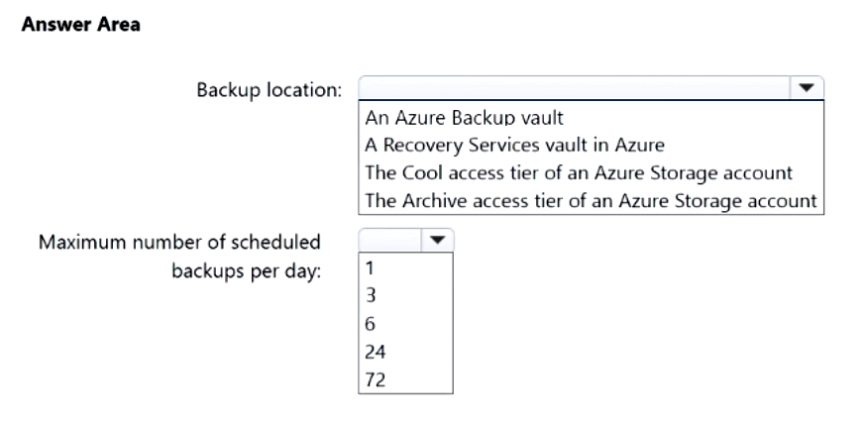
Task: Select 24 scheduled backups per day
Action: tap(373, 351)
